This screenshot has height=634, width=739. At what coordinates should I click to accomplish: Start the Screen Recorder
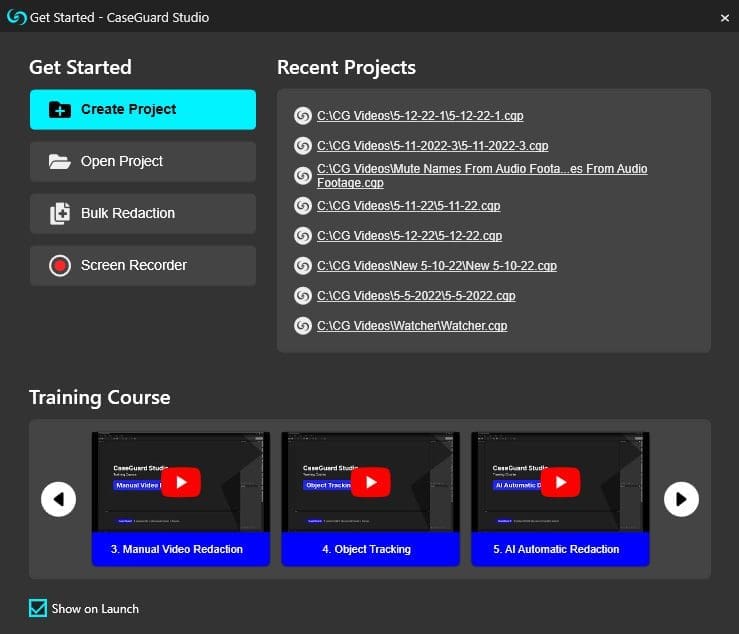(x=142, y=266)
